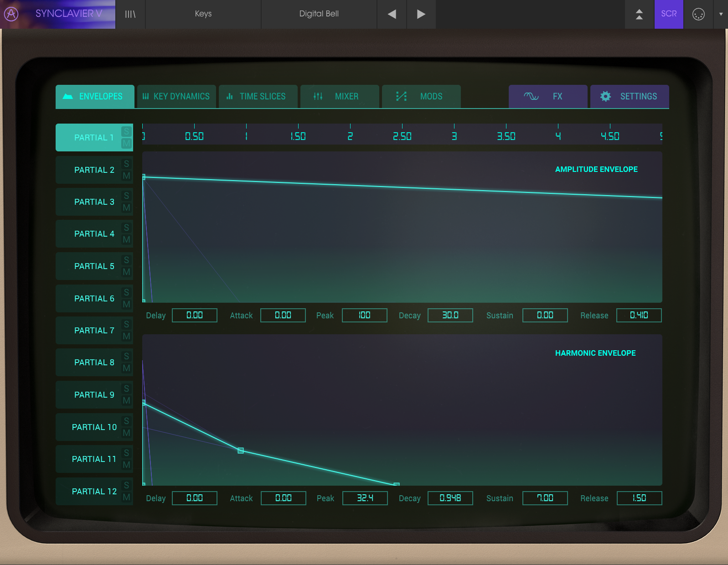Solo Partial 3 with S button

click(127, 196)
